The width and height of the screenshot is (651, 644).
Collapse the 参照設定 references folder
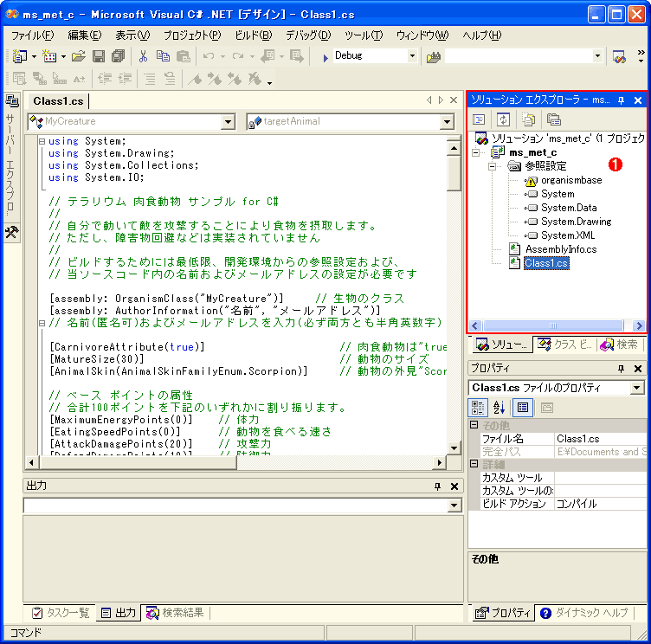pyautogui.click(x=493, y=166)
